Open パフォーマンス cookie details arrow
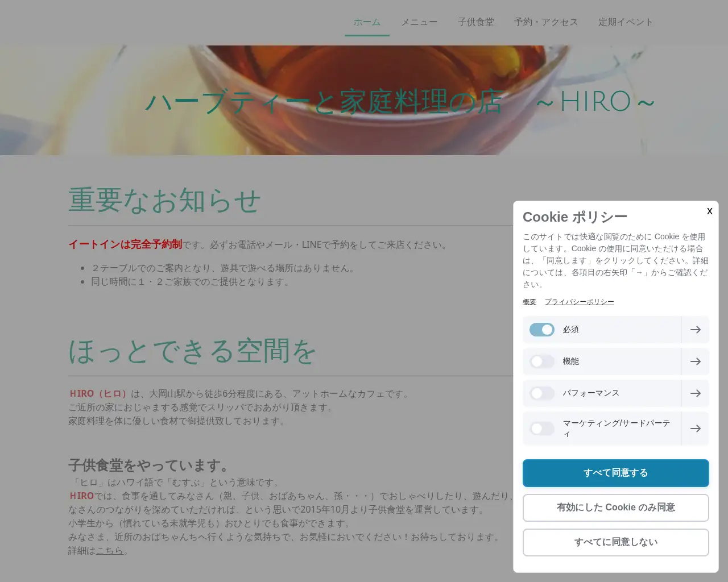The image size is (728, 582). pyautogui.click(x=695, y=393)
